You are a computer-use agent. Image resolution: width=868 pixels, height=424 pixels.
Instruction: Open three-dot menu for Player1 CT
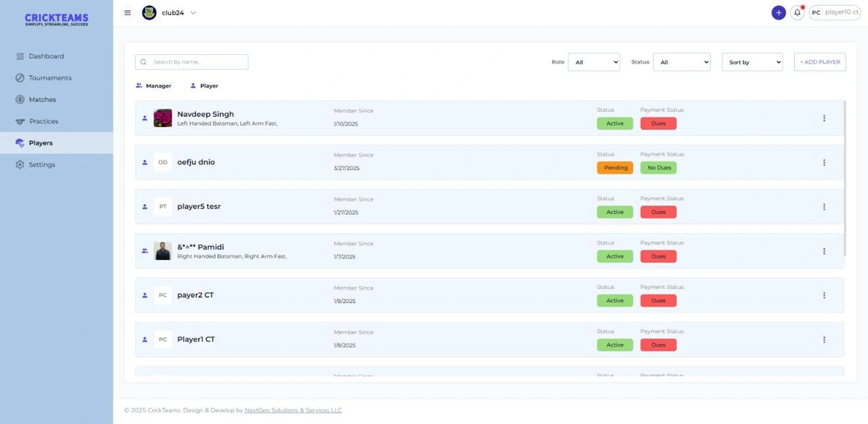(824, 340)
